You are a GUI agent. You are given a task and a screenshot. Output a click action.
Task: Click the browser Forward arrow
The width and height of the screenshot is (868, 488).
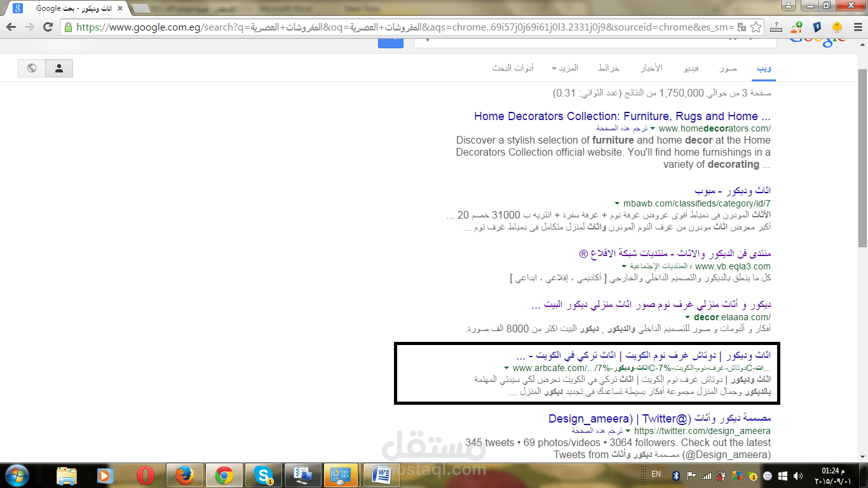[x=29, y=27]
